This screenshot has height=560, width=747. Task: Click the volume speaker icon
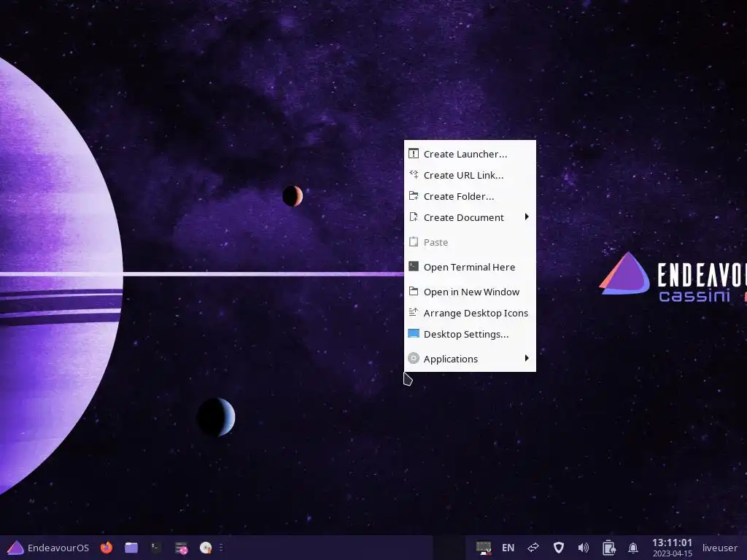[583, 548]
